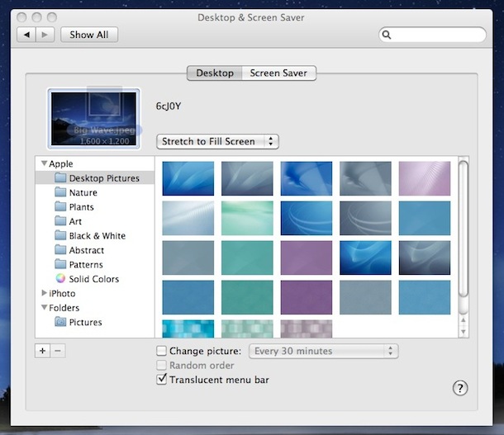Open the Nature folder in sidebar
Viewport: 504px width, 435px height.
click(83, 192)
